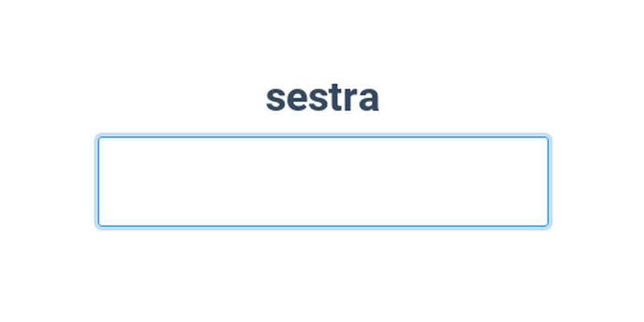The height and width of the screenshot is (322, 644).
Task: Focus the single input field on screen
Action: [323, 181]
